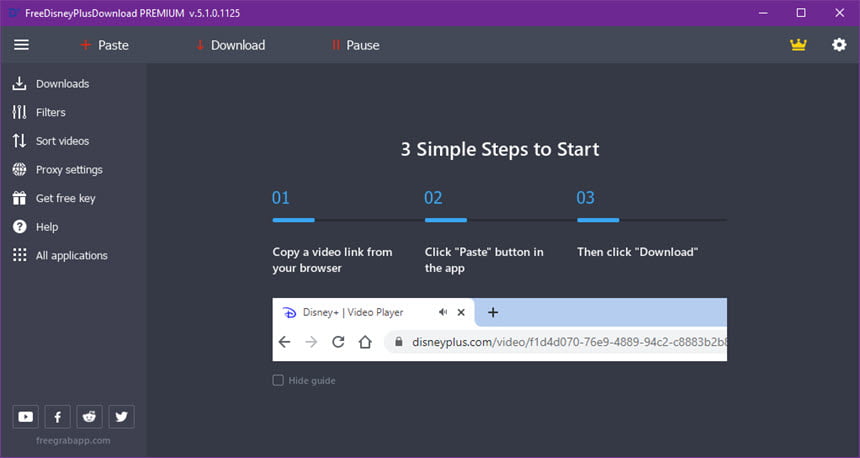This screenshot has width=860, height=458.
Task: Click the Paste toolbar button
Action: pos(104,45)
